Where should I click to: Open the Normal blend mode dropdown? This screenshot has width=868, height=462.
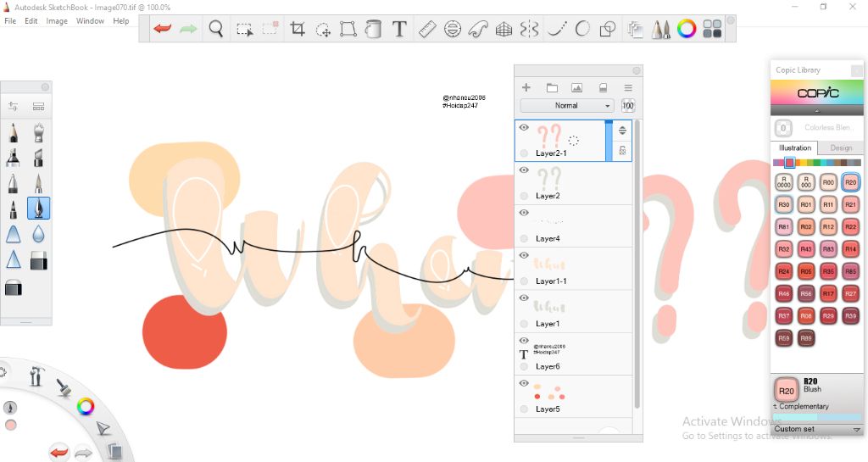[567, 105]
